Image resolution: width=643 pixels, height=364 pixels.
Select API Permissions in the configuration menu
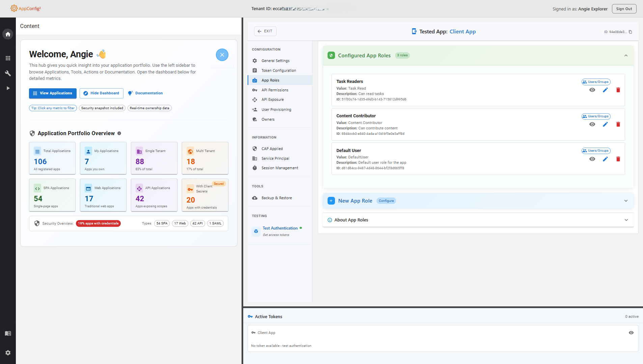click(275, 90)
